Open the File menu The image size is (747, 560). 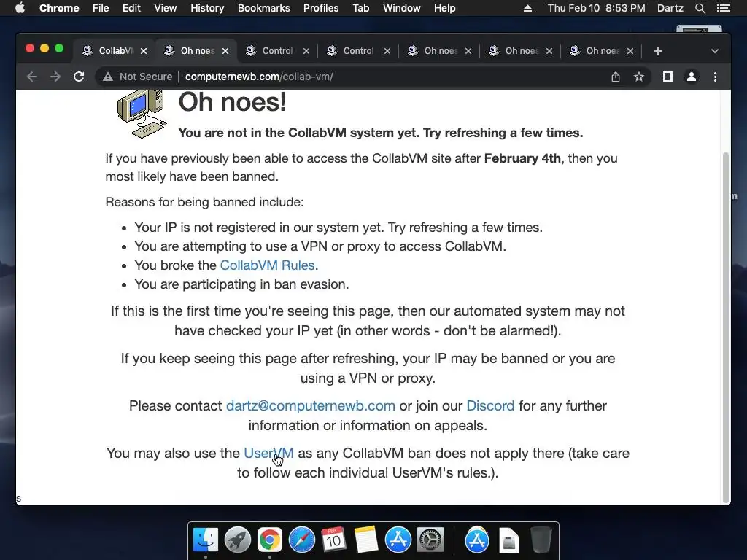[101, 8]
